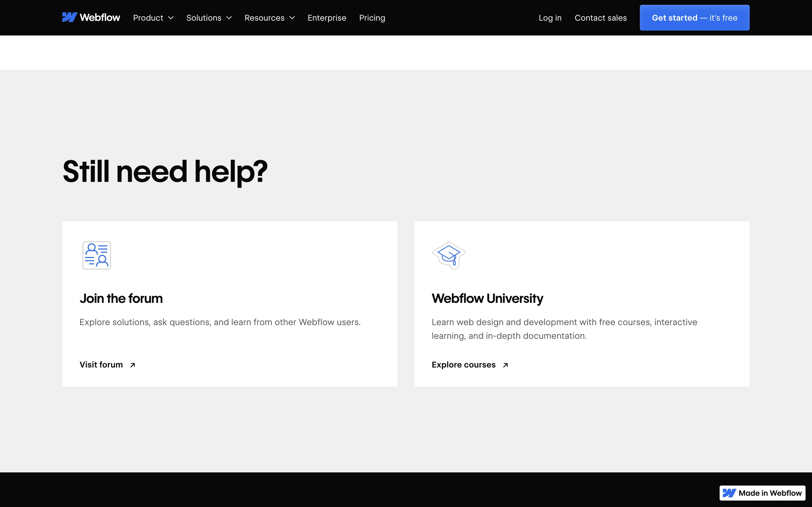The height and width of the screenshot is (507, 812).
Task: Open Contact sales link
Action: (600, 18)
